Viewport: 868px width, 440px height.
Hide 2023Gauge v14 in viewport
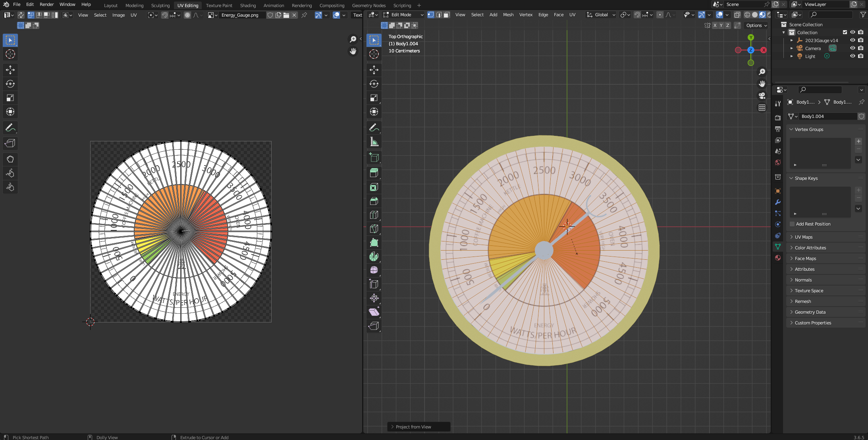pos(853,40)
